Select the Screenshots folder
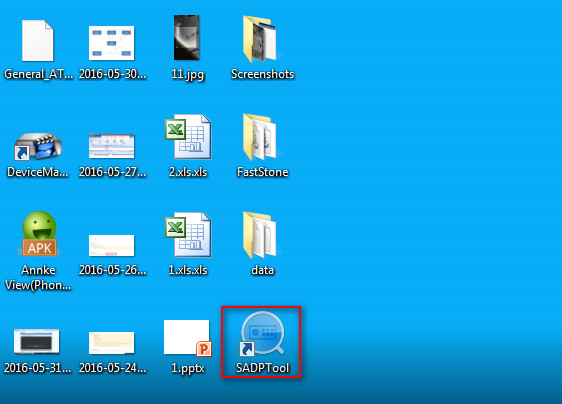Image resolution: width=562 pixels, height=404 pixels. 261,39
